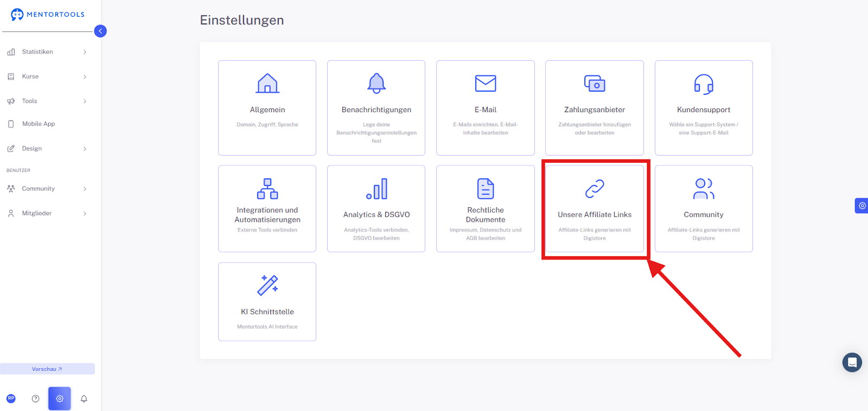Click the Statistiken bar chart icon

(x=11, y=52)
